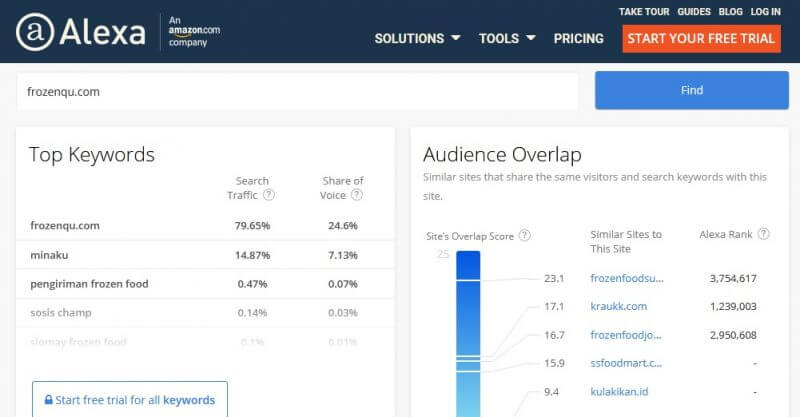Click the Audience Overlap heading

coord(502,155)
